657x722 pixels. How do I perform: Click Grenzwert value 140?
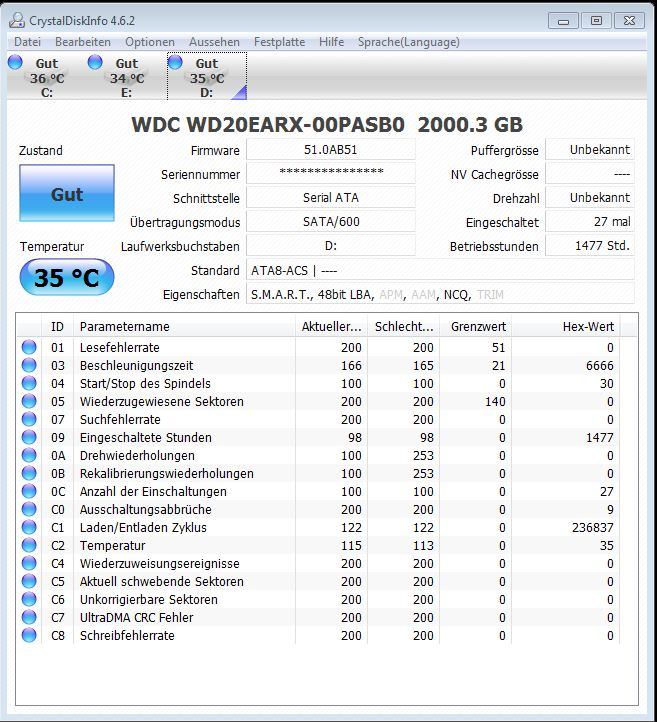pyautogui.click(x=495, y=402)
